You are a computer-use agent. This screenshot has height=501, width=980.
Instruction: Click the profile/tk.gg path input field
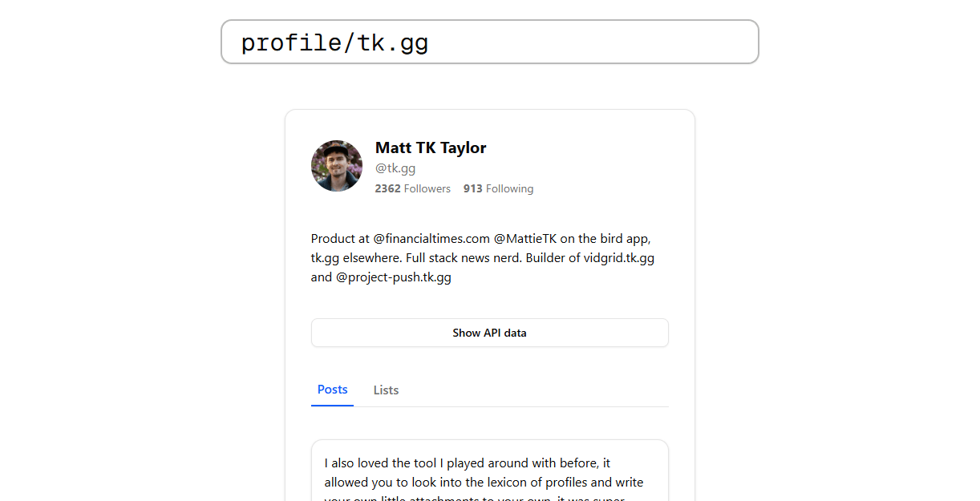489,42
